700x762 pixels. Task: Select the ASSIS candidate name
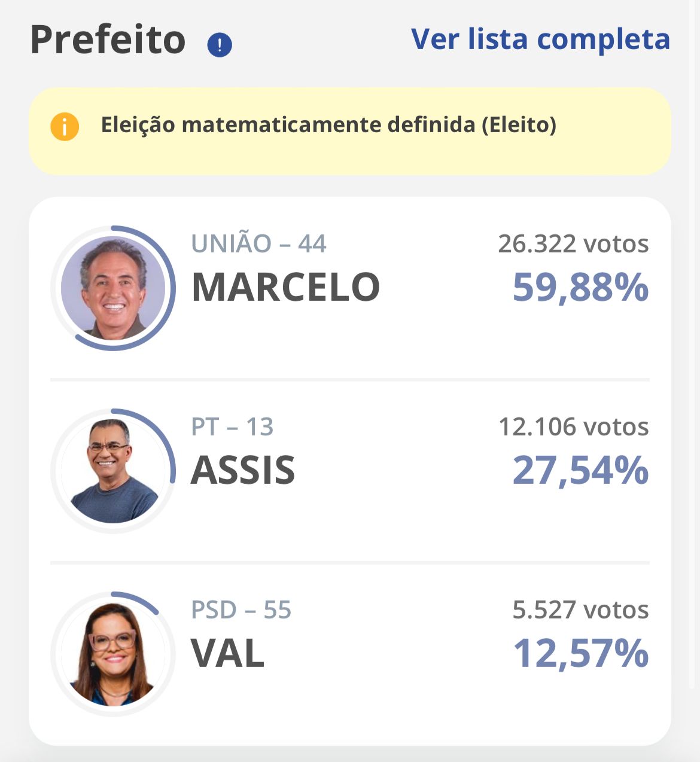[243, 471]
